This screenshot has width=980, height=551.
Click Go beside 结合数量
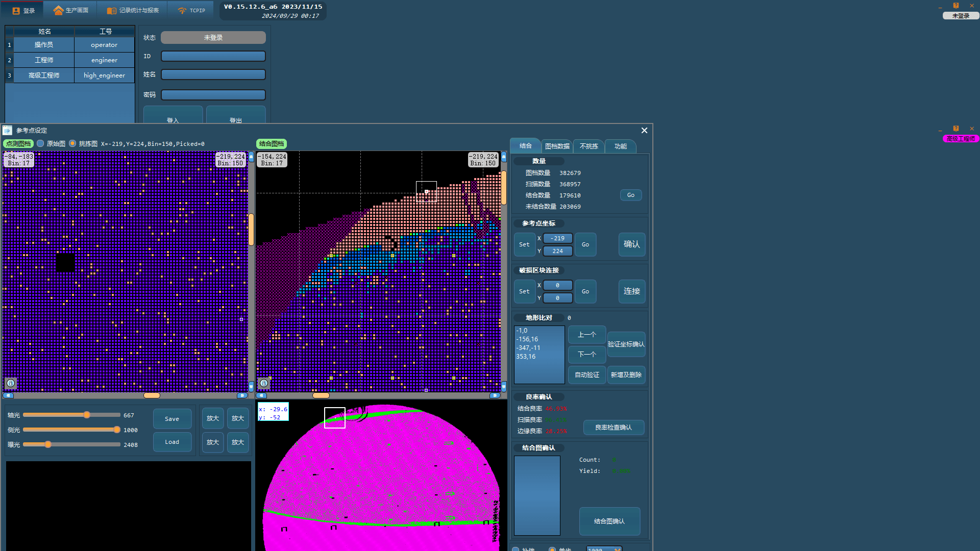(631, 195)
